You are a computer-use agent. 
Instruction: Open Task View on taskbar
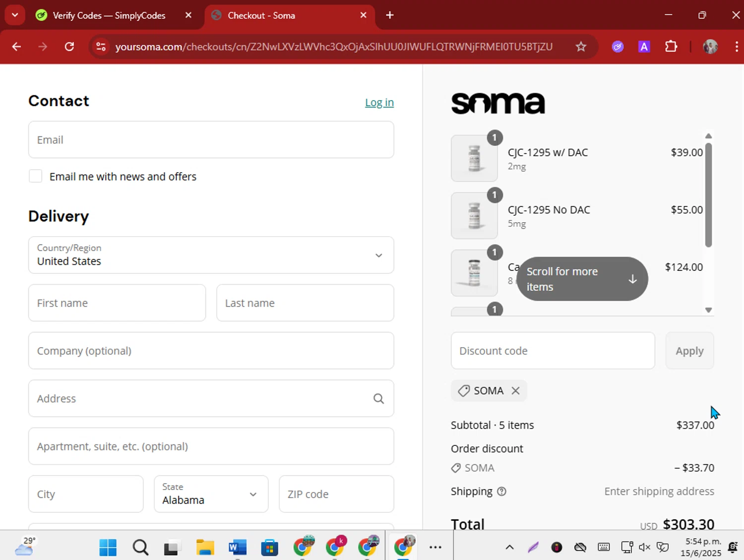pyautogui.click(x=171, y=547)
